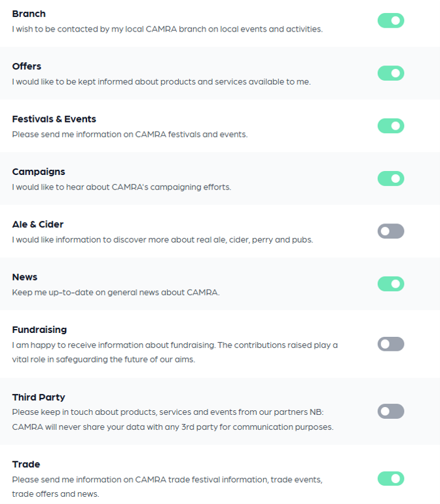Select the Third Party heading
This screenshot has height=504, width=440.
pos(39,397)
